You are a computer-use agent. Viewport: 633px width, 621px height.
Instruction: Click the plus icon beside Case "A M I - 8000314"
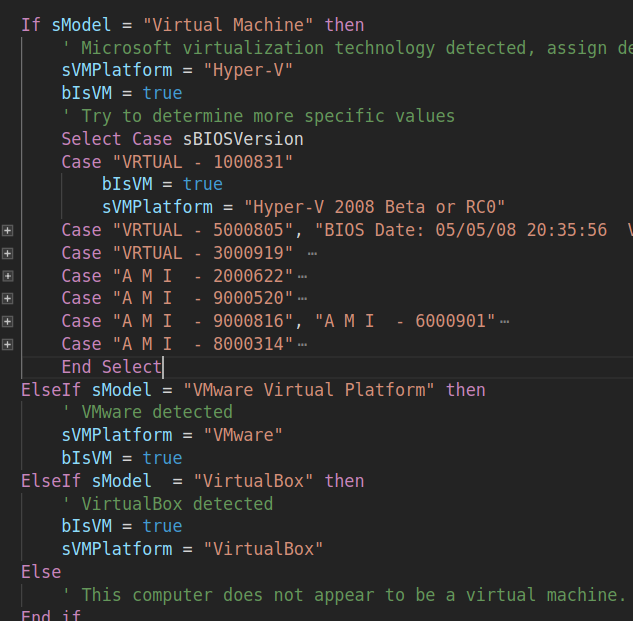(x=8, y=344)
